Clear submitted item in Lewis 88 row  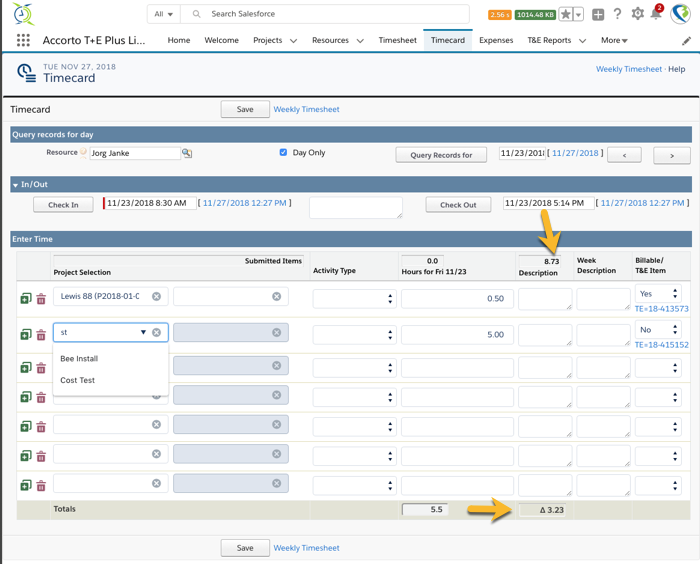tap(277, 296)
